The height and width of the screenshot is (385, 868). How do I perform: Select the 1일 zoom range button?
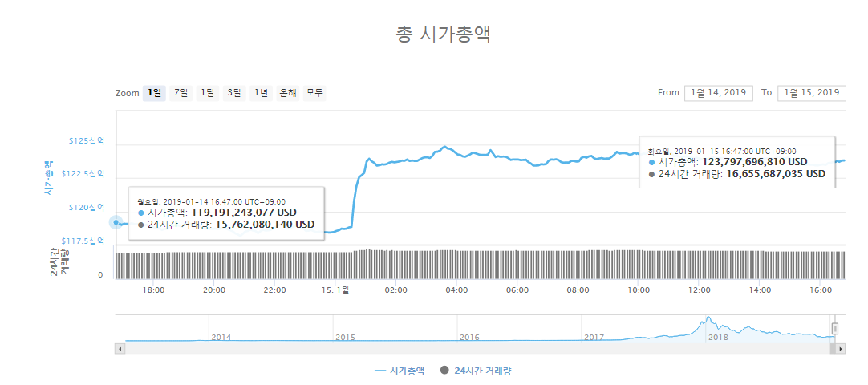point(154,93)
